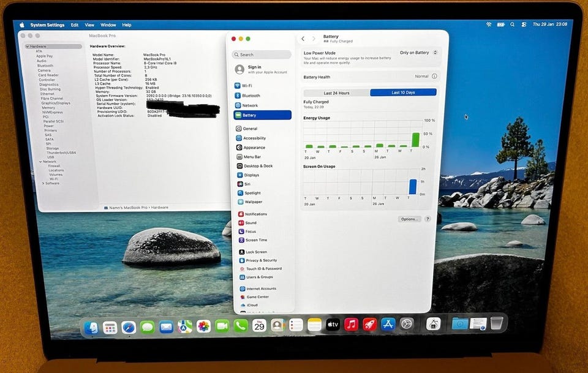Open the Music app in the Dock
This screenshot has width=588, height=373.
click(351, 325)
